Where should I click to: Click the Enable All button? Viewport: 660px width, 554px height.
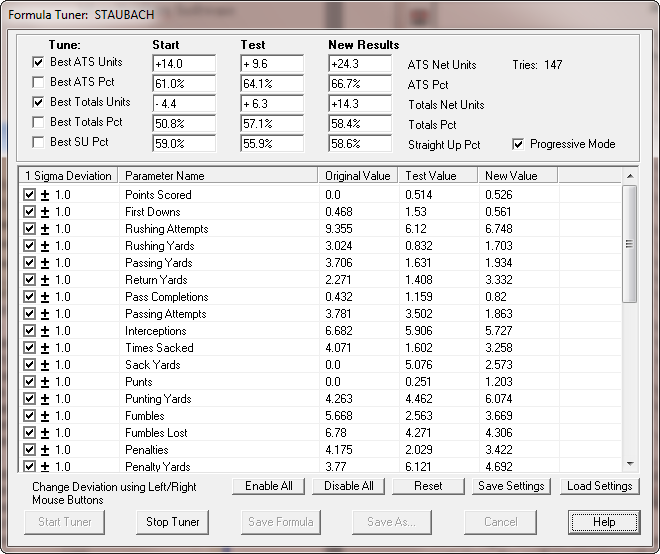[x=269, y=486]
